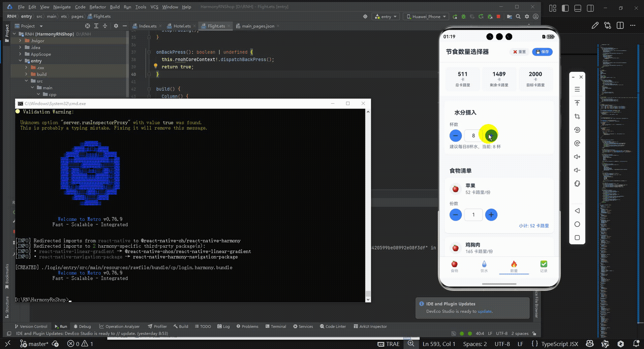The width and height of the screenshot is (644, 349).
Task: Open the VCS menu
Action: click(154, 7)
